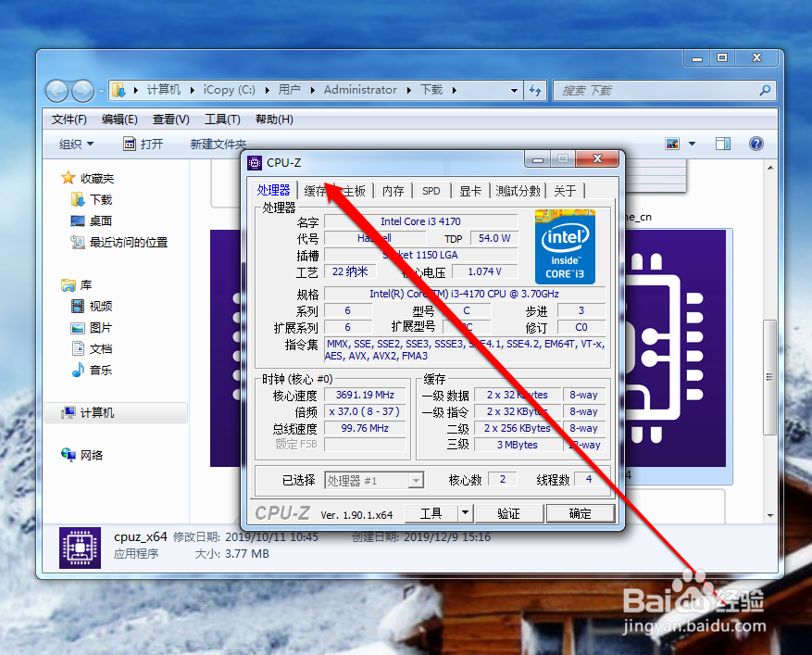Image resolution: width=812 pixels, height=655 pixels.
Task: Toggle the preview pane icon
Action: tap(723, 144)
